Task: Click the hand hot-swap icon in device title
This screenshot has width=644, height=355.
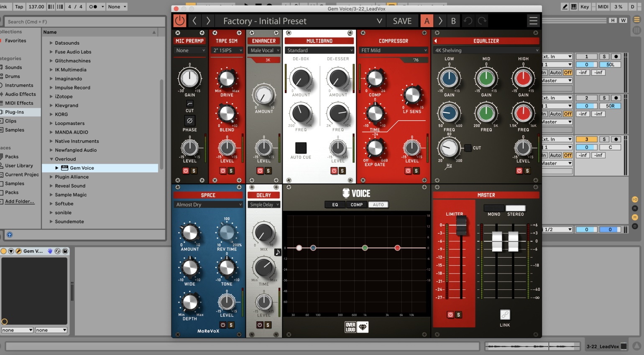Action: pos(50,251)
